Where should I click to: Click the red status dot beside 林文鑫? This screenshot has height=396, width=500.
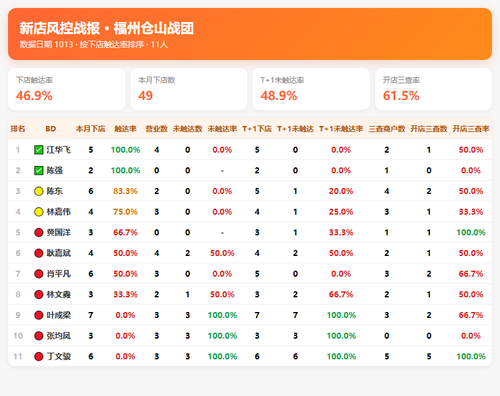[39, 295]
